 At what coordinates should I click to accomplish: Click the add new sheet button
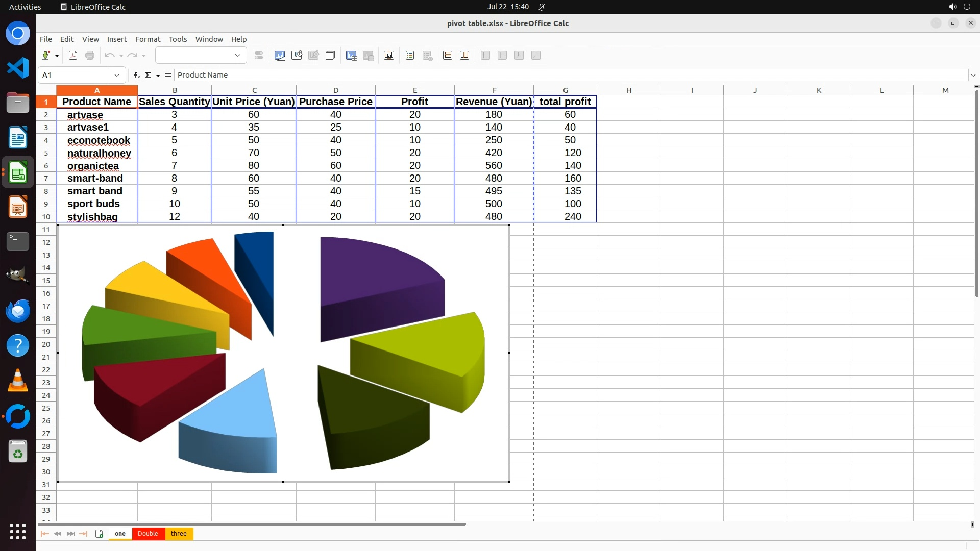99,534
